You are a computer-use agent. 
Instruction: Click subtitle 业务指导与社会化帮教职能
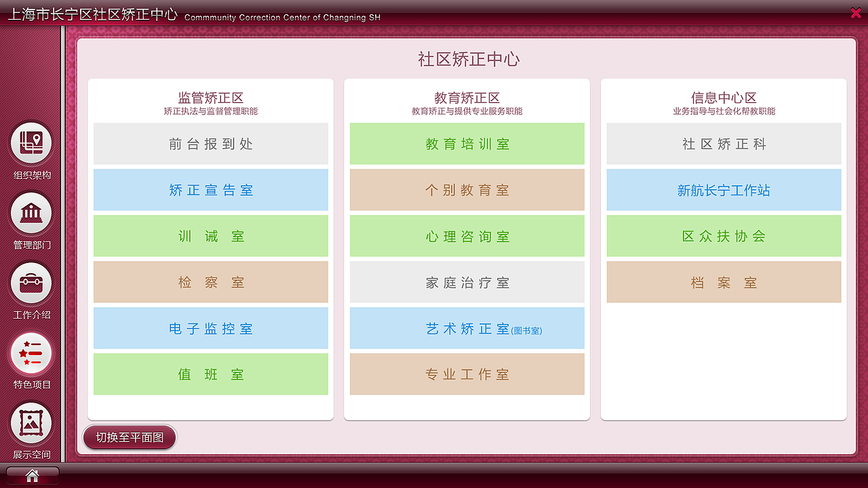[x=724, y=111]
